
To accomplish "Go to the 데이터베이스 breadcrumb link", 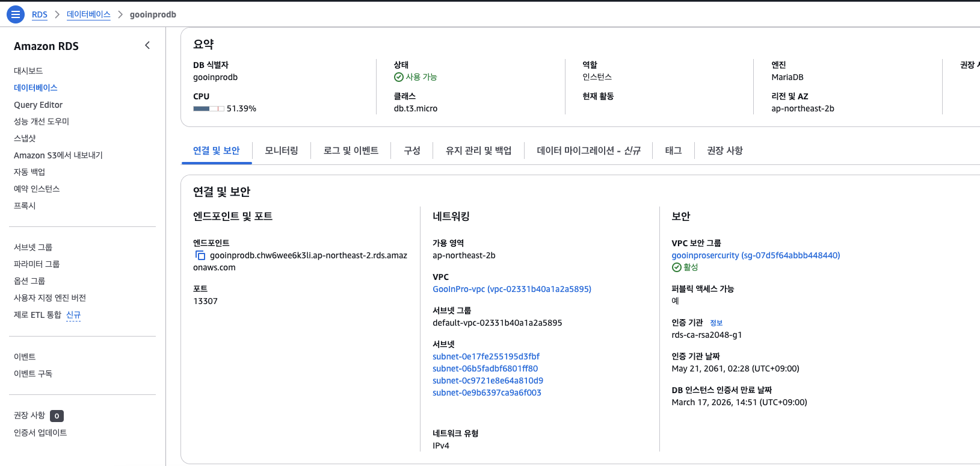I will click(x=88, y=14).
